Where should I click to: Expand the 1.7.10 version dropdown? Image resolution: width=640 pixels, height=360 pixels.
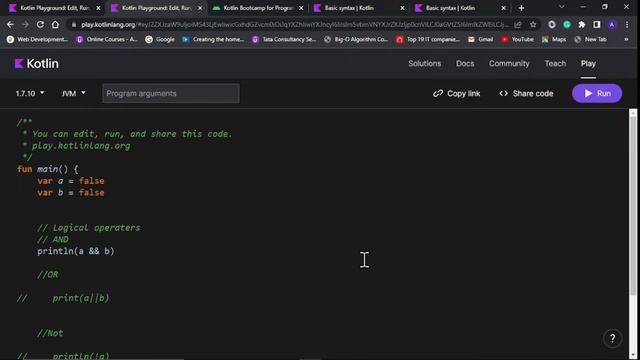30,93
